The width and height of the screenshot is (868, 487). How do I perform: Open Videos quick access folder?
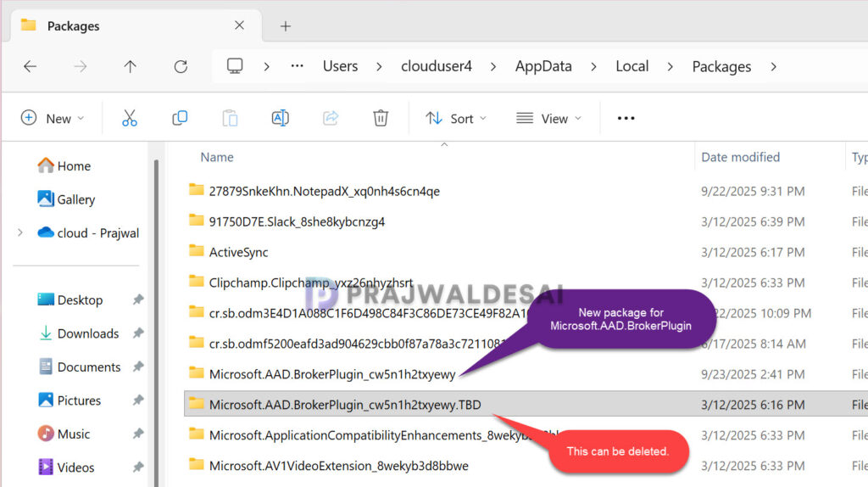(66, 467)
